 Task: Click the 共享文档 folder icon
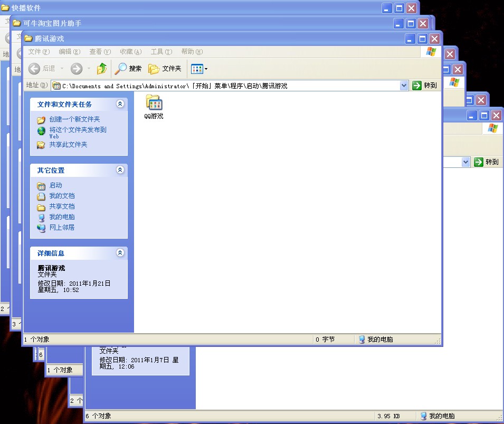click(x=41, y=207)
